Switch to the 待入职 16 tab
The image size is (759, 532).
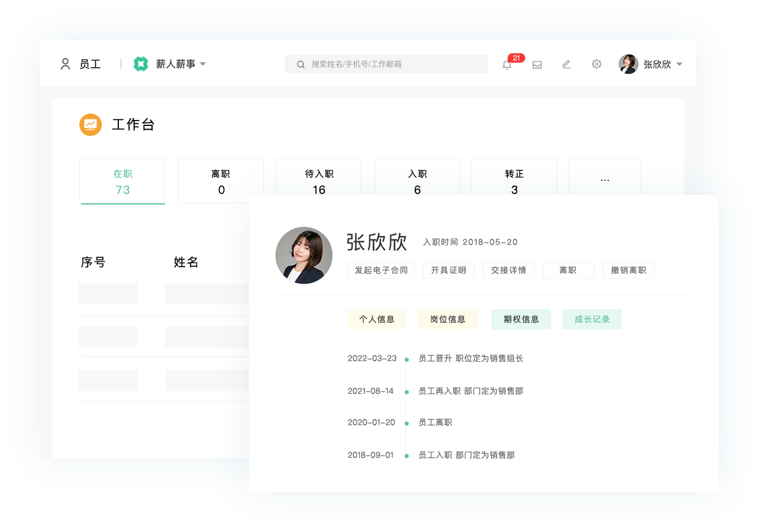319,181
